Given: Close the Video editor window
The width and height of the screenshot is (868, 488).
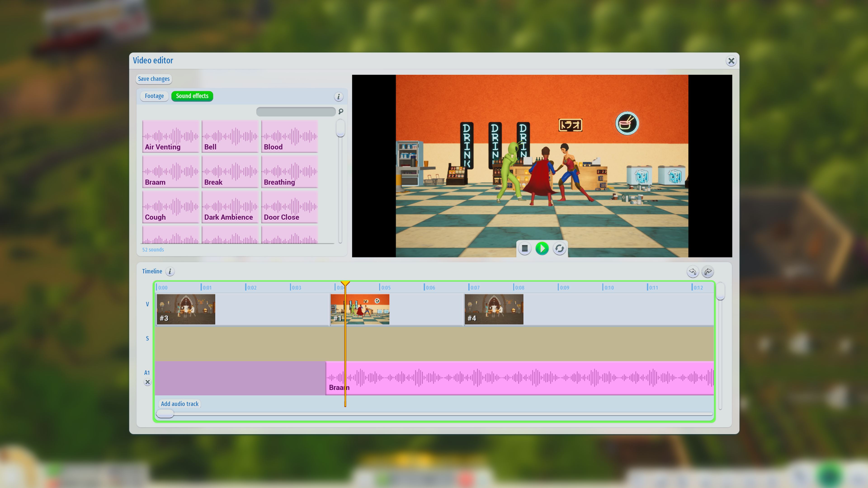Looking at the screenshot, I should tap(731, 61).
